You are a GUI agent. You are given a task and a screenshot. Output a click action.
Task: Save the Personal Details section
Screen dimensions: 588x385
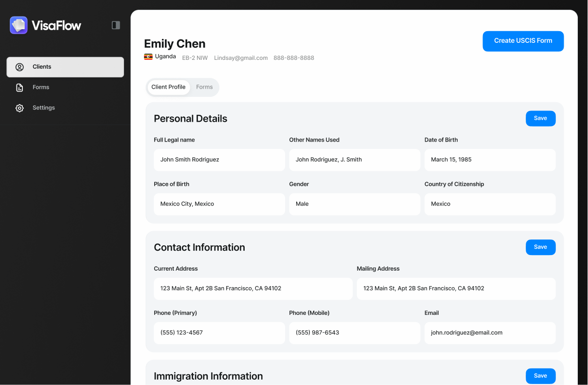coord(540,118)
